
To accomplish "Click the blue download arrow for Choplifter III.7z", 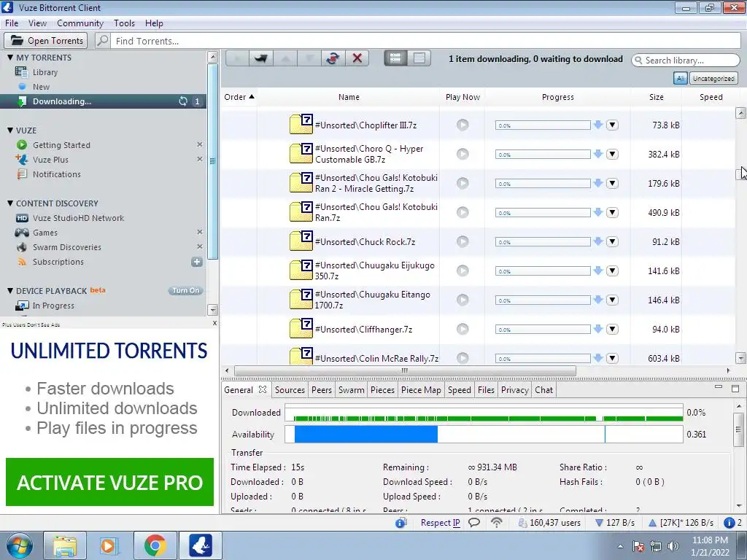I will click(x=598, y=125).
